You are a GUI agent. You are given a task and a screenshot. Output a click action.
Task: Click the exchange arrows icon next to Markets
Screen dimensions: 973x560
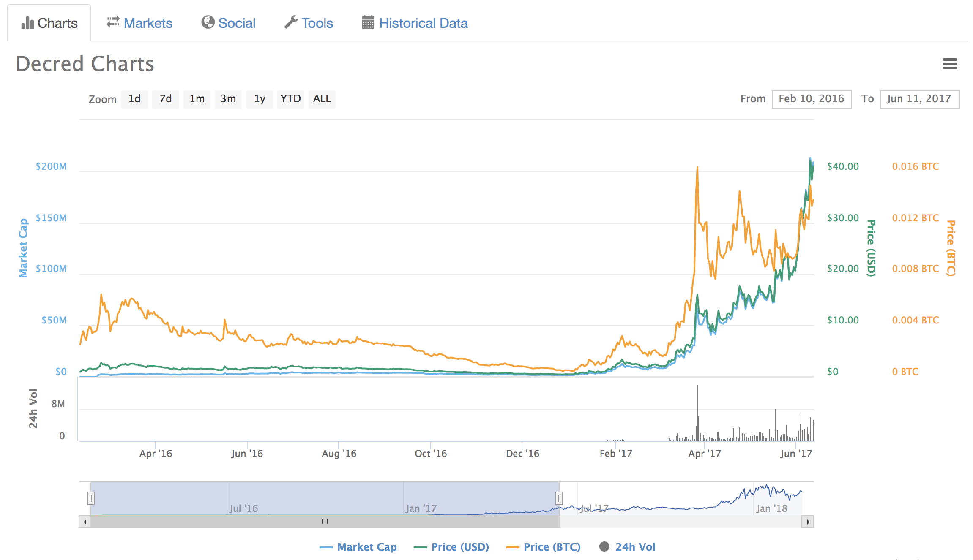112,23
